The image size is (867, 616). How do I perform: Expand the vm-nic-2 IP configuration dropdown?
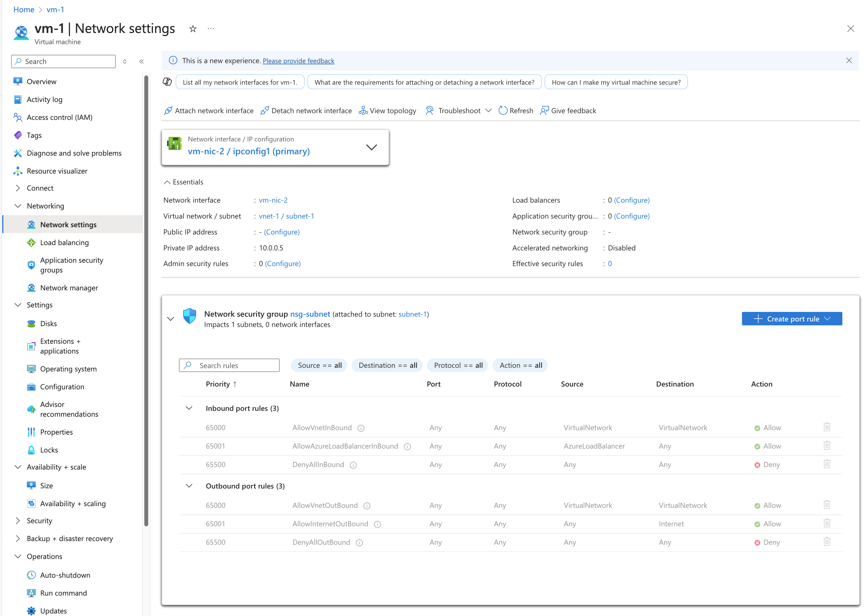point(372,147)
